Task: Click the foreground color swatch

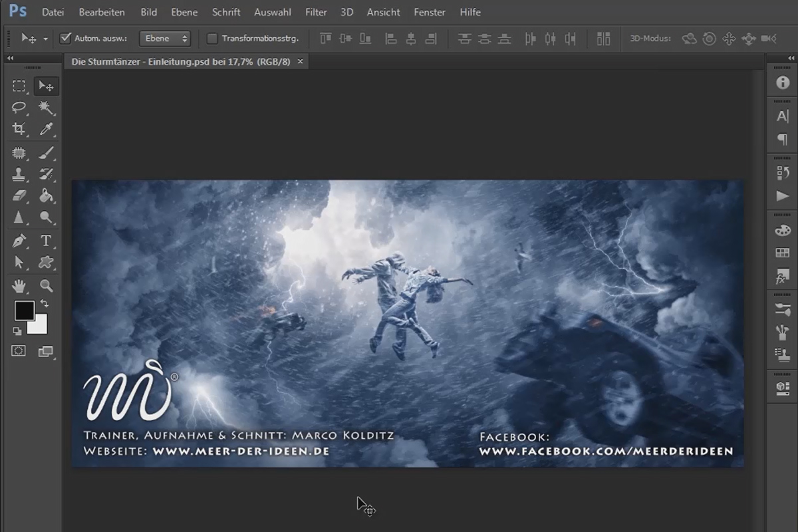Action: pyautogui.click(x=24, y=311)
